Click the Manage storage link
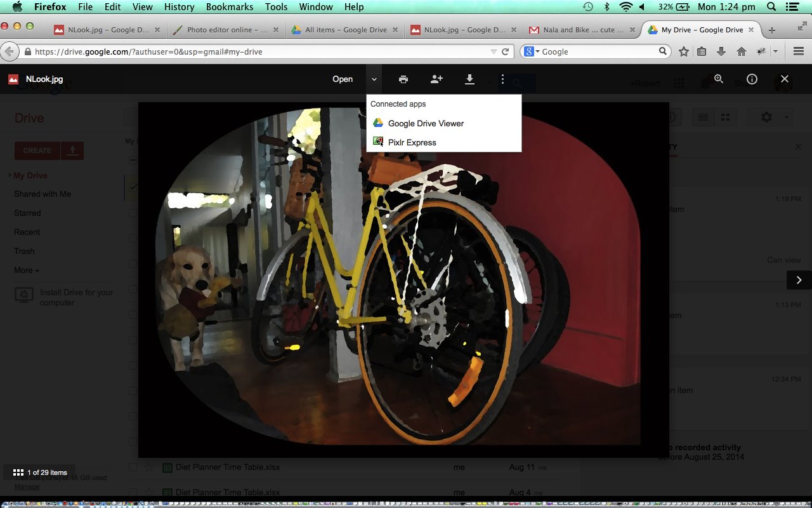 27,486
